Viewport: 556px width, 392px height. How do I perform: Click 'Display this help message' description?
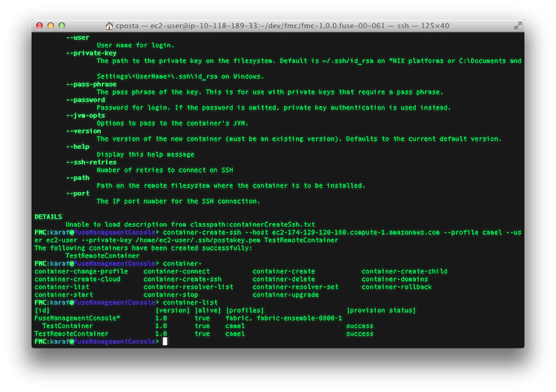click(x=145, y=155)
